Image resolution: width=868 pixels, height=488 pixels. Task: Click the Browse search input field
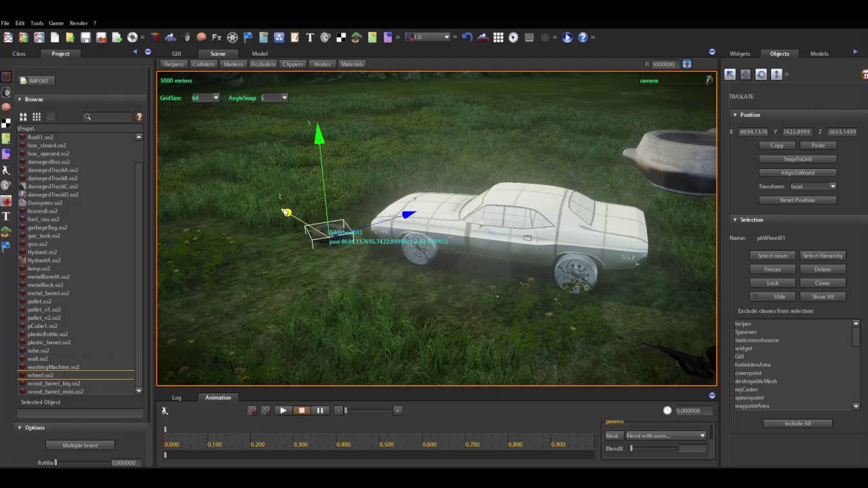pos(108,117)
